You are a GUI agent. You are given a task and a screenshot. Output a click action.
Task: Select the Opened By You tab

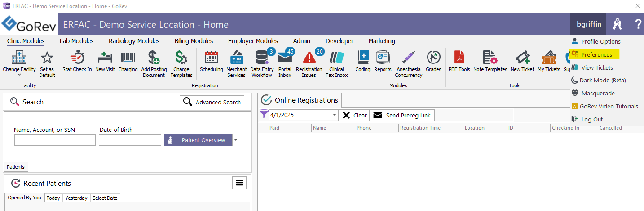[24, 198]
